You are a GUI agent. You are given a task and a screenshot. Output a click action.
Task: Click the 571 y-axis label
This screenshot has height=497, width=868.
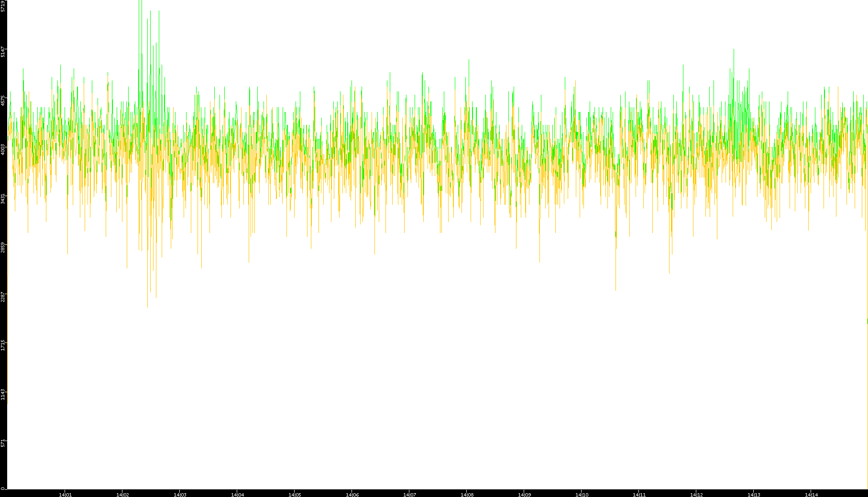pos(3,443)
